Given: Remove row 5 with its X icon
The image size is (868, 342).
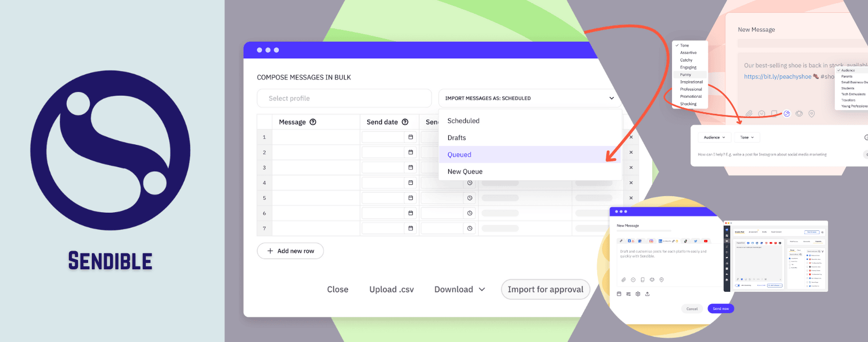Looking at the screenshot, I should pyautogui.click(x=631, y=198).
